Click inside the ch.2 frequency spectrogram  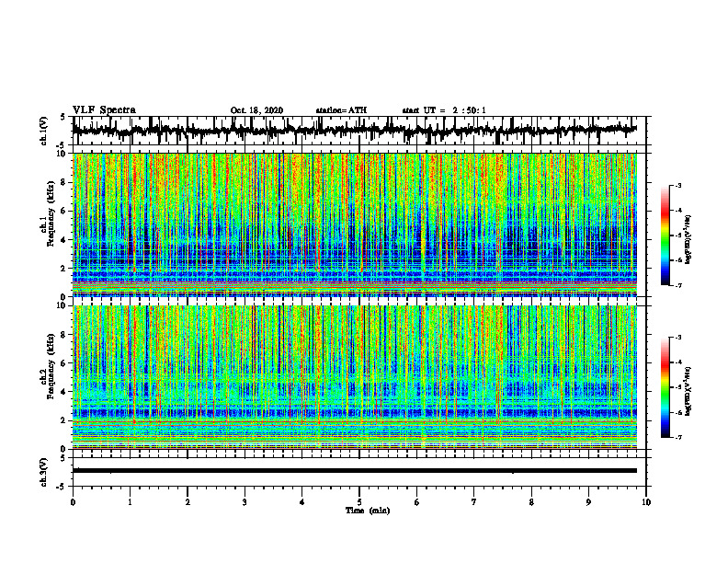pos(355,377)
